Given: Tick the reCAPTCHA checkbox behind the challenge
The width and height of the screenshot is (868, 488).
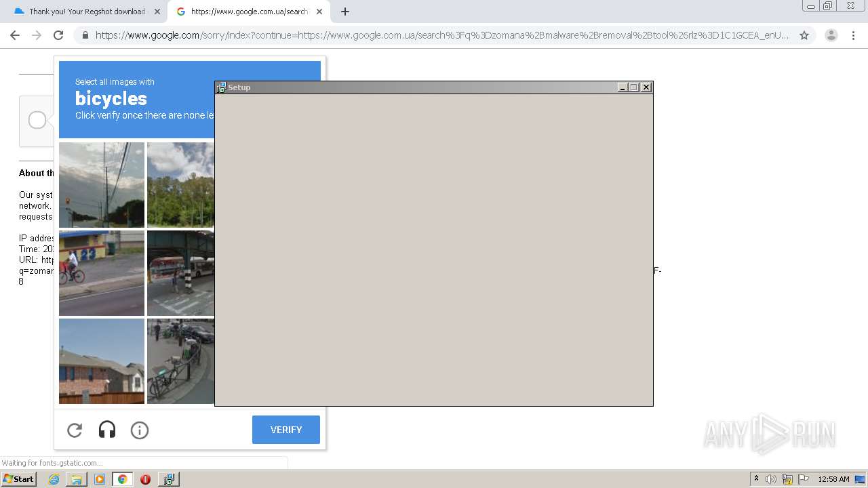Looking at the screenshot, I should tap(37, 121).
